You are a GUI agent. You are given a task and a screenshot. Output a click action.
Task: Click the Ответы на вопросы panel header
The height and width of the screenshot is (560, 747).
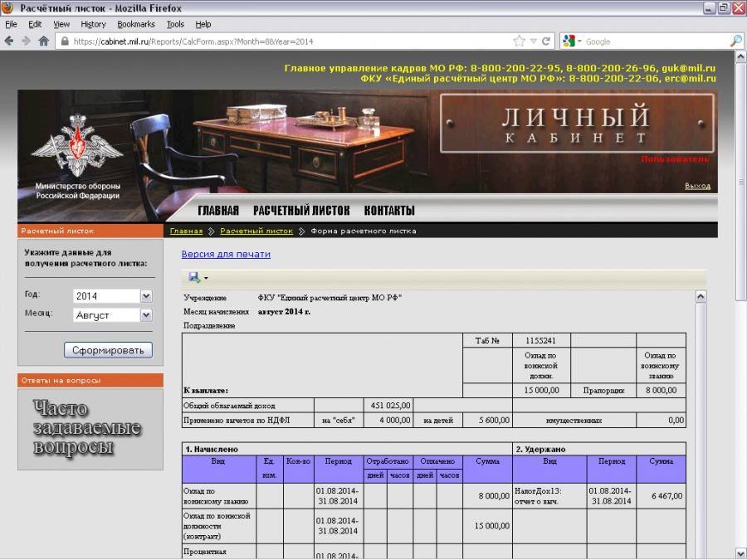coord(90,381)
